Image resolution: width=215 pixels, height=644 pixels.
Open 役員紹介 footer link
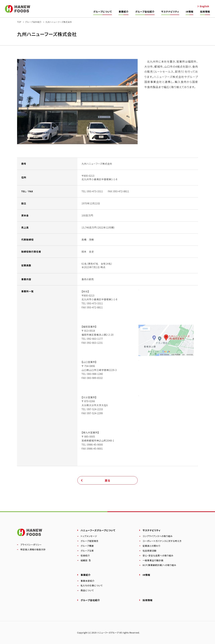point(85,556)
